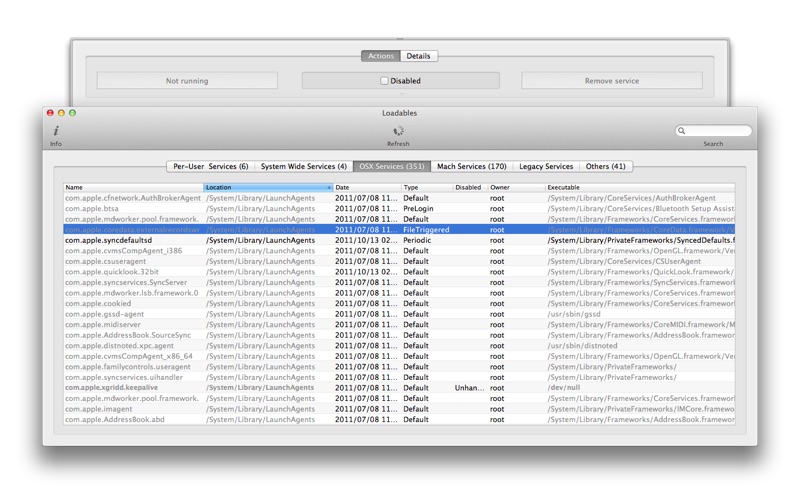Sort by the Date column header
Screen dimensions: 800x500
pos(367,187)
